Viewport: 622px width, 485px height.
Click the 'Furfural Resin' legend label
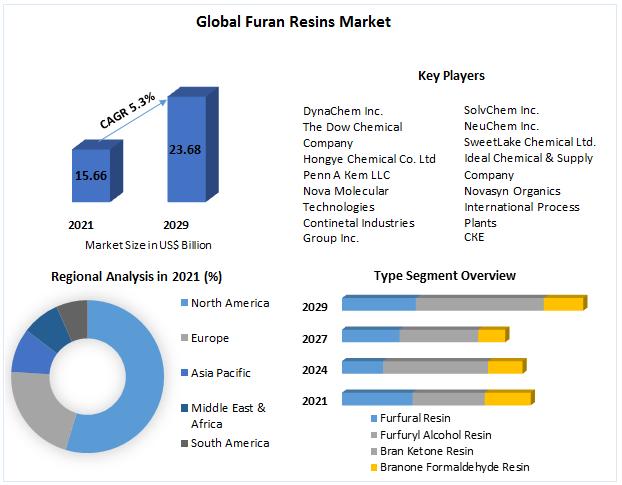(415, 418)
